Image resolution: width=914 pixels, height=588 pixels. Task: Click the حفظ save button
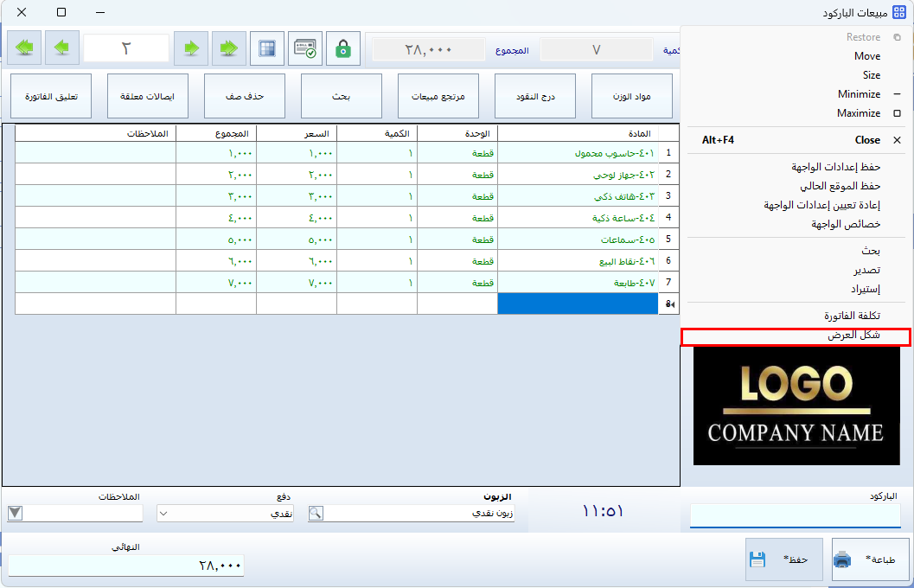(784, 559)
